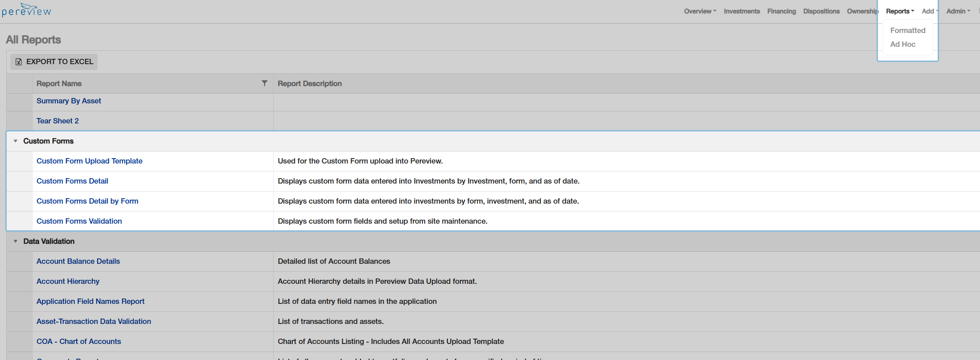Screen dimensions: 980x360
Task: Click the Pereview logo
Action: point(27,10)
